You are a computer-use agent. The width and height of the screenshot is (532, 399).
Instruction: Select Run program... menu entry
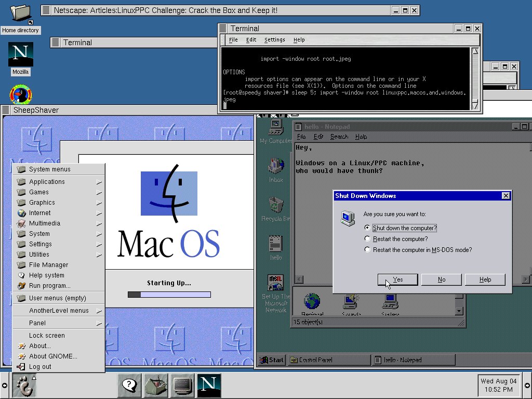pyautogui.click(x=59, y=286)
